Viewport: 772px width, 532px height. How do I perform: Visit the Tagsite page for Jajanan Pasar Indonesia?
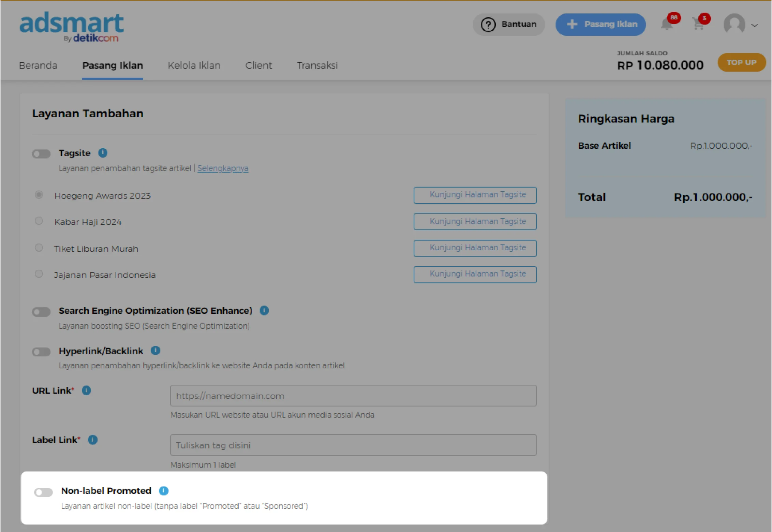tap(475, 275)
